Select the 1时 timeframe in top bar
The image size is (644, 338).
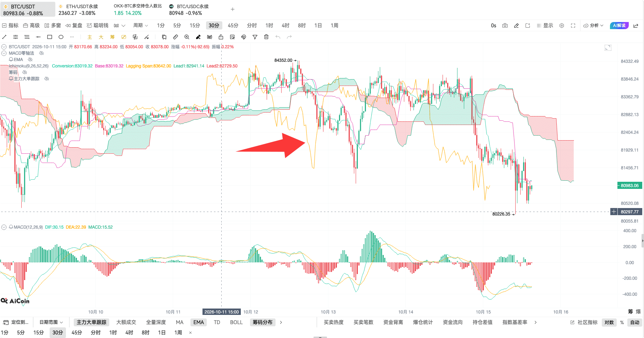tap(269, 26)
